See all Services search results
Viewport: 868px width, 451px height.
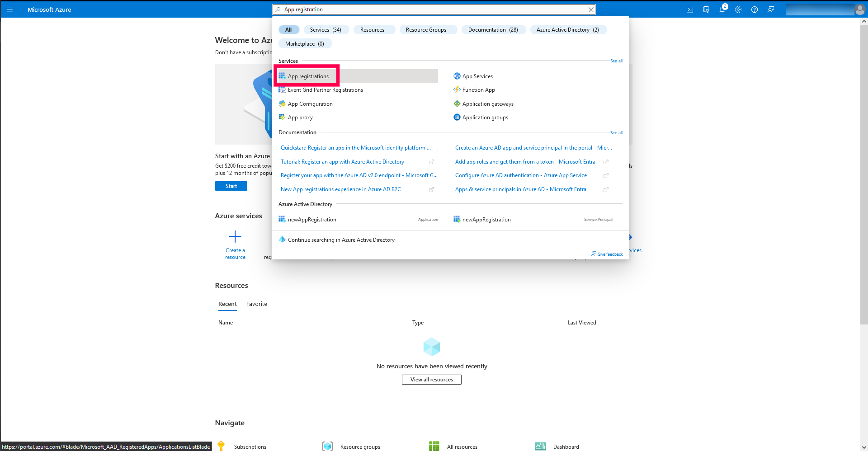click(616, 61)
